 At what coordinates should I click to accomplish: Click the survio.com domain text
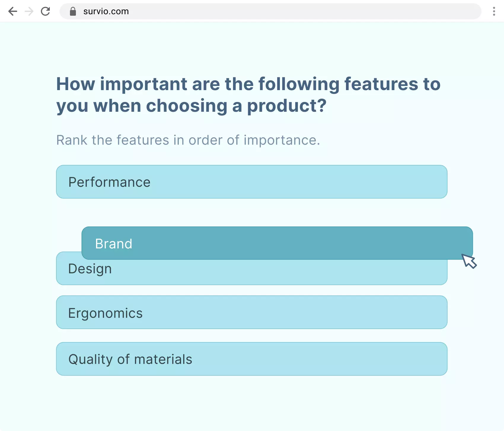coord(106,11)
